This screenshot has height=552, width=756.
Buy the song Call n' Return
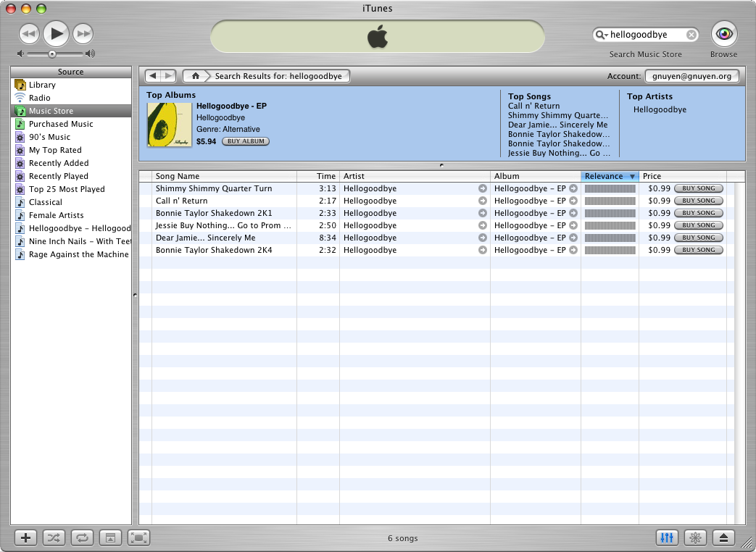699,201
